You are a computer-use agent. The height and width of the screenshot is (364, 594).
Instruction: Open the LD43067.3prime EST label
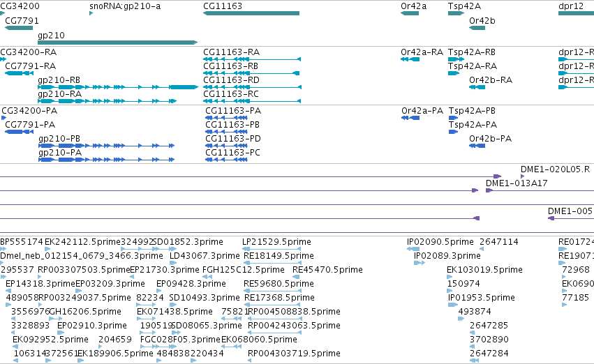(205, 256)
